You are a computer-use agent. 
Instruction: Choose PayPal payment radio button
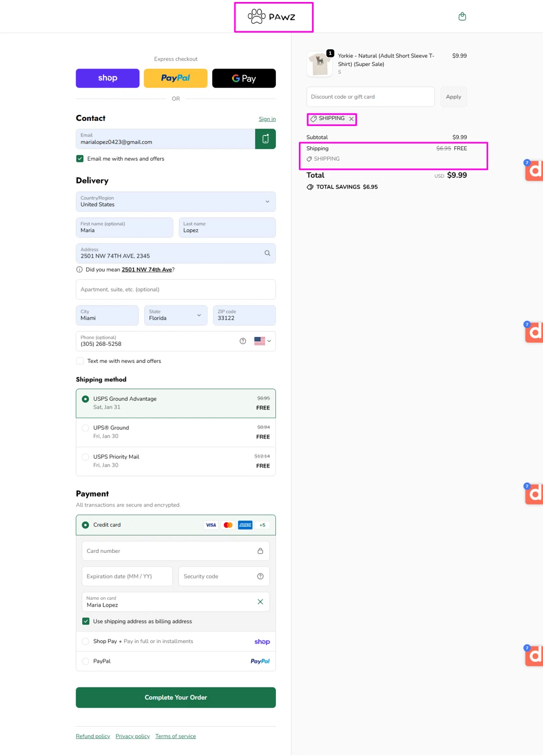coord(85,661)
